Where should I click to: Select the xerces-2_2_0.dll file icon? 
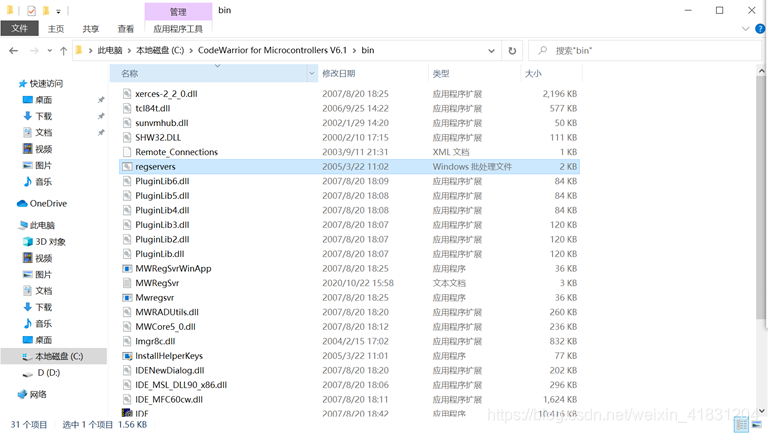[x=127, y=94]
